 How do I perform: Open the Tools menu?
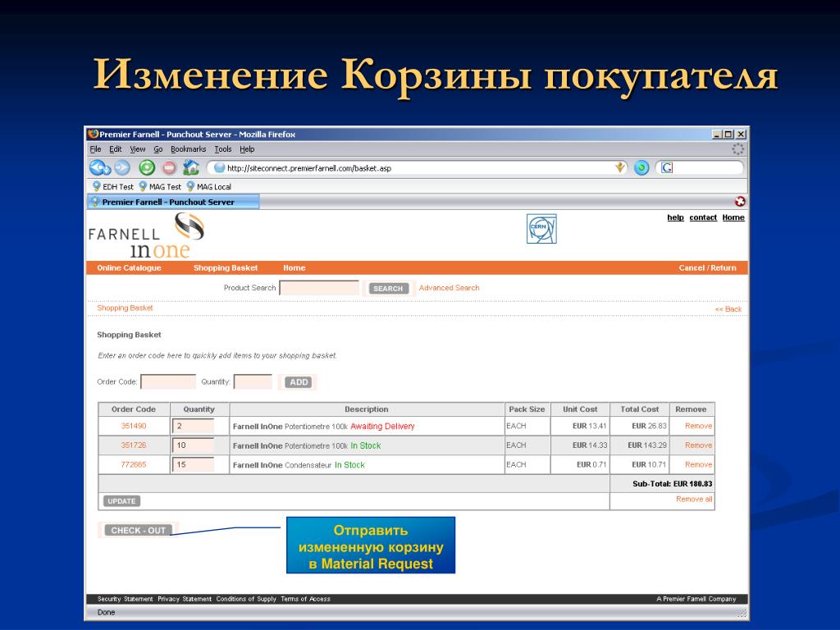[x=223, y=149]
